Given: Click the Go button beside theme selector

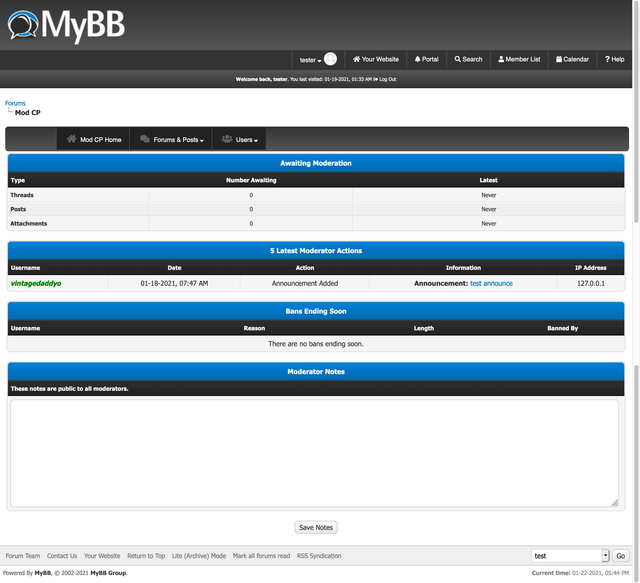Looking at the screenshot, I should [620, 555].
